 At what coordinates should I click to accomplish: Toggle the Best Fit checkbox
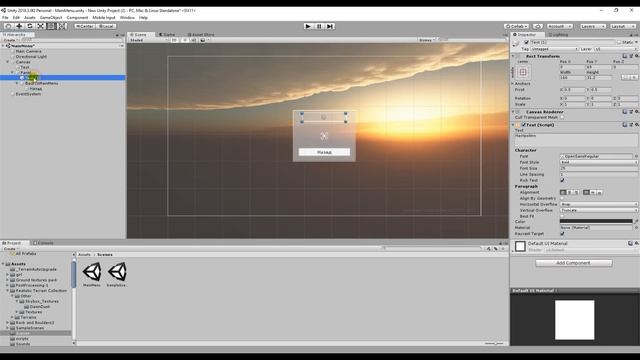(562, 216)
